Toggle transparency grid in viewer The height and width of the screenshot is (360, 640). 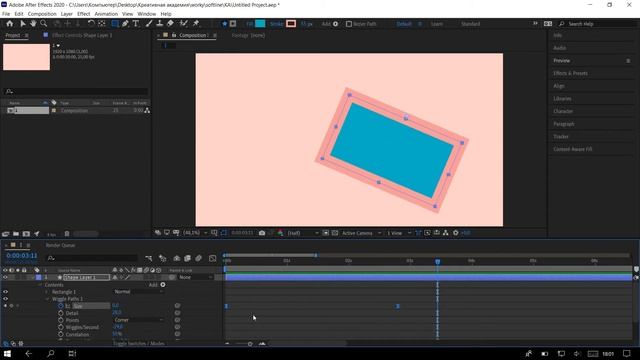pos(335,233)
